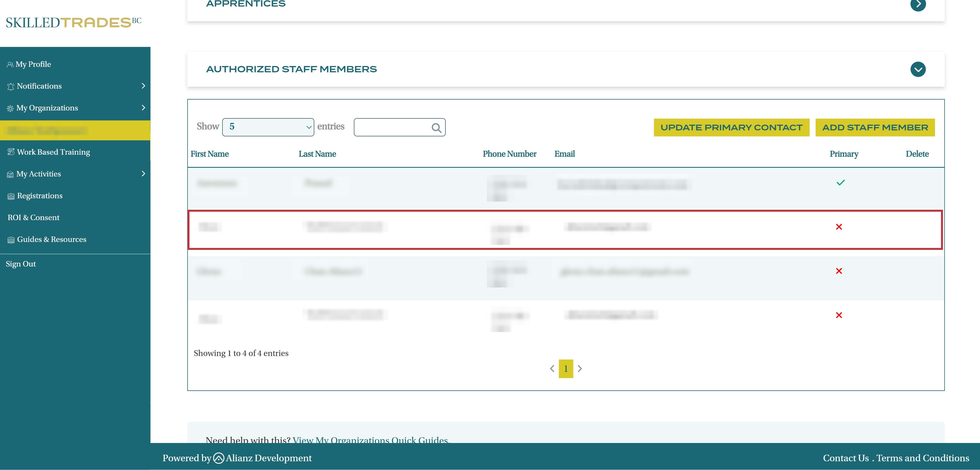Open the Show entries dropdown
Viewport: 980px width, 470px height.
pos(268,127)
